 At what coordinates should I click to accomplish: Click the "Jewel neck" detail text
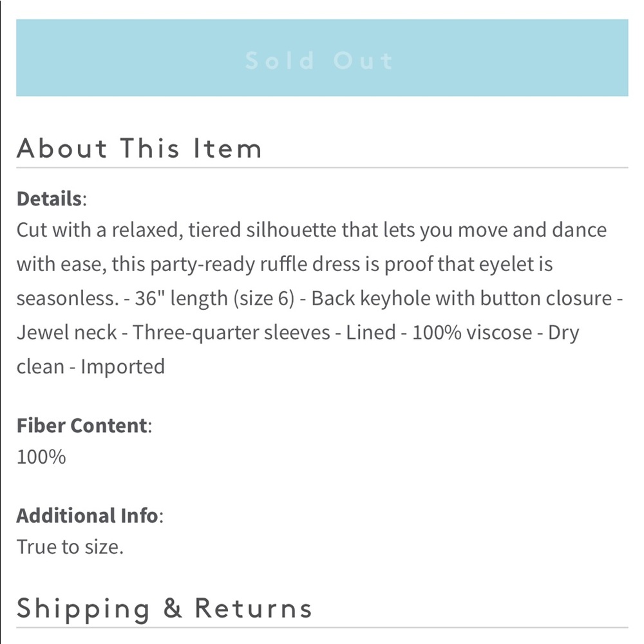click(66, 333)
